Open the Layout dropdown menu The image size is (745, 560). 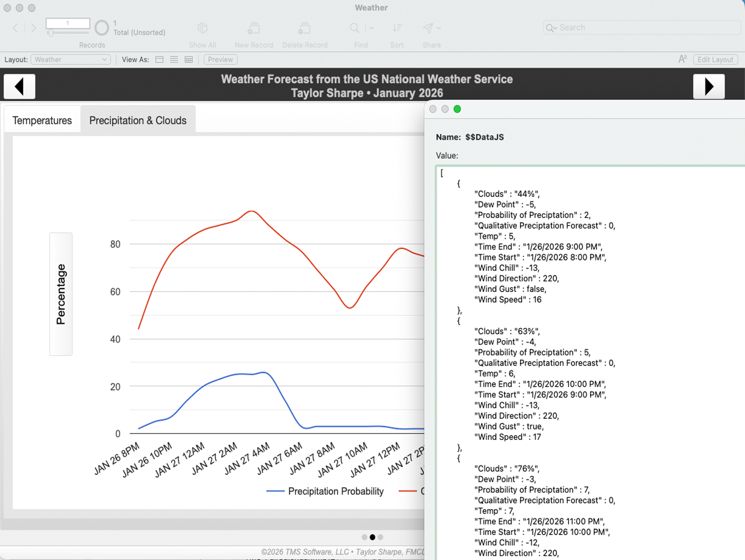70,59
